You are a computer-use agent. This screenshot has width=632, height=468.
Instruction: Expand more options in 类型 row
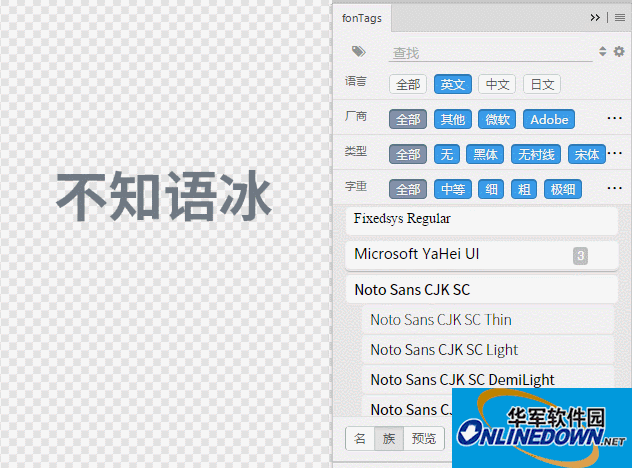pyautogui.click(x=615, y=153)
